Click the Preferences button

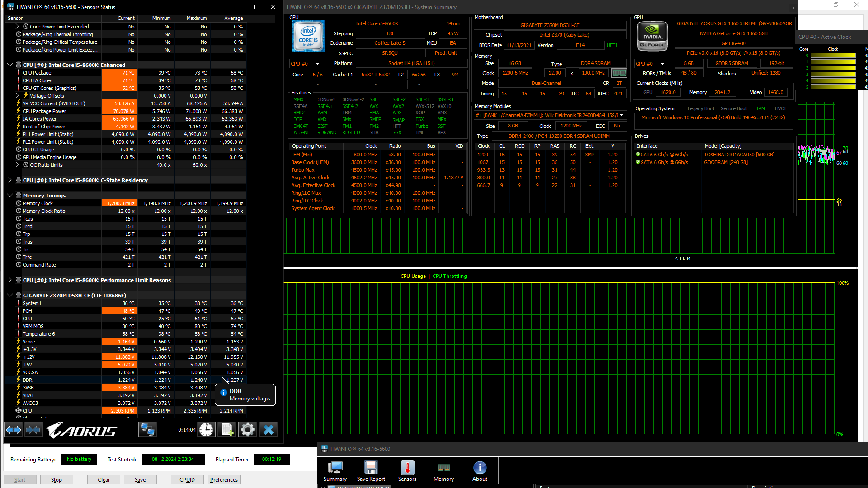click(x=224, y=480)
